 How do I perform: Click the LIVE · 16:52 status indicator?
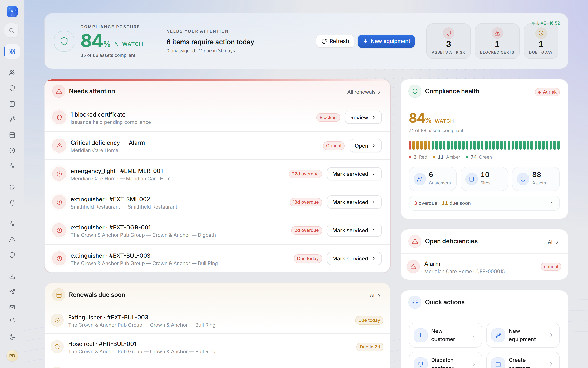[546, 23]
